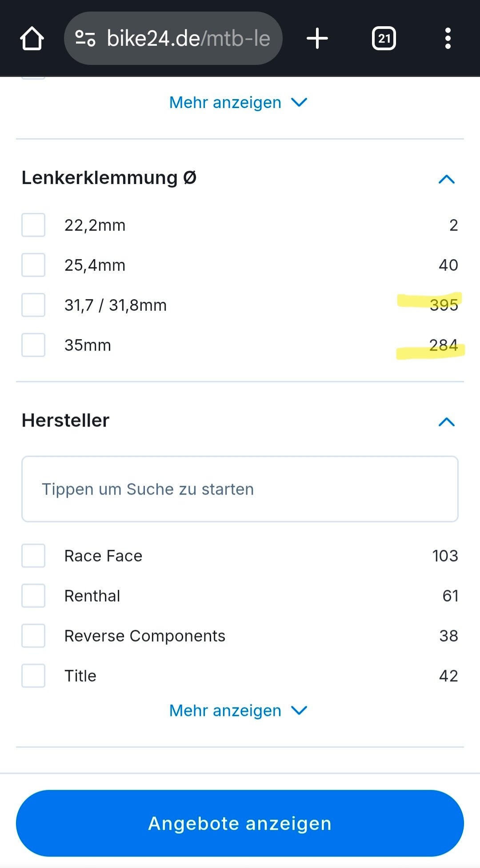This screenshot has height=868, width=480.
Task: Tick the Reverse Components checkbox
Action: click(x=33, y=636)
